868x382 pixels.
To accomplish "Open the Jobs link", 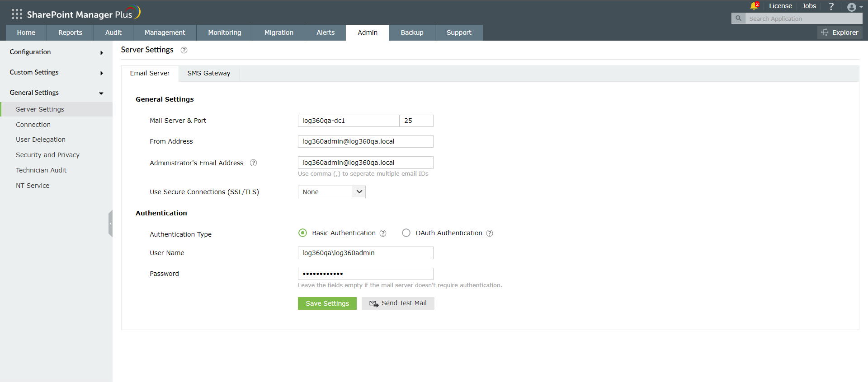I will tap(809, 6).
